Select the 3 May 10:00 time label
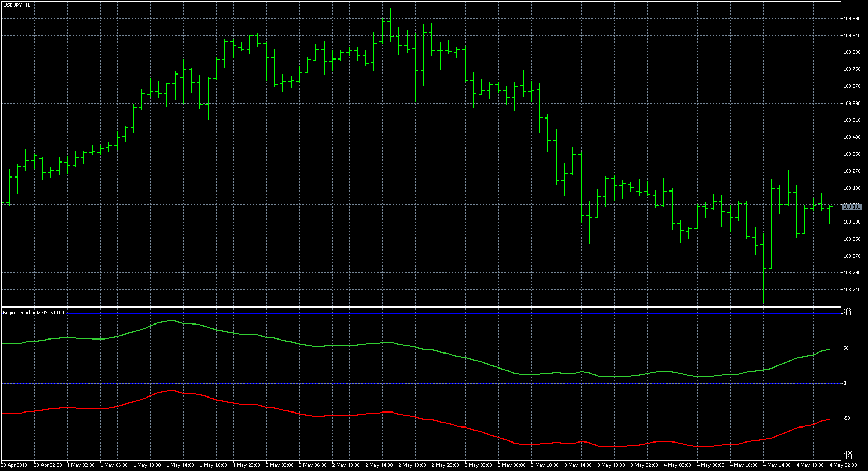868x471 pixels. click(x=545, y=465)
